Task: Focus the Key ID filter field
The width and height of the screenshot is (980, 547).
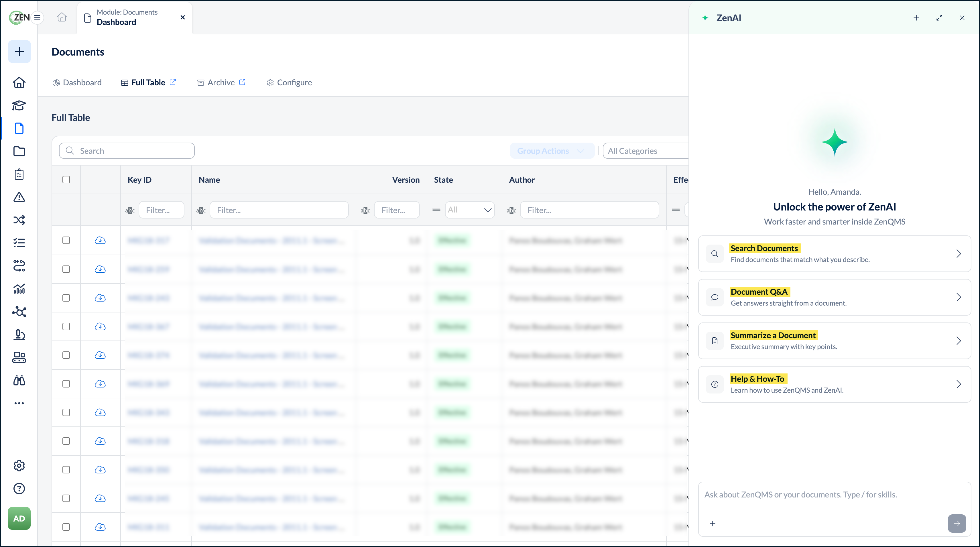Action: click(x=162, y=210)
